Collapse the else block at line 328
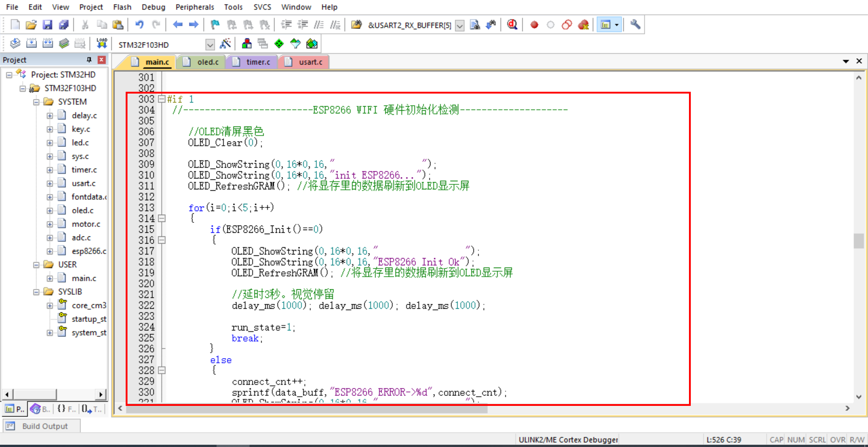 (x=162, y=370)
